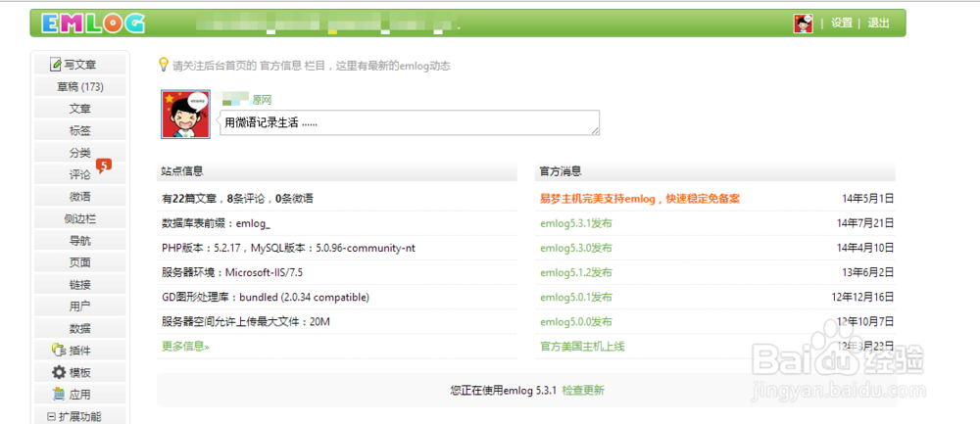Click the date 14年4月10日
Screen dimensions: 980x424
point(865,248)
